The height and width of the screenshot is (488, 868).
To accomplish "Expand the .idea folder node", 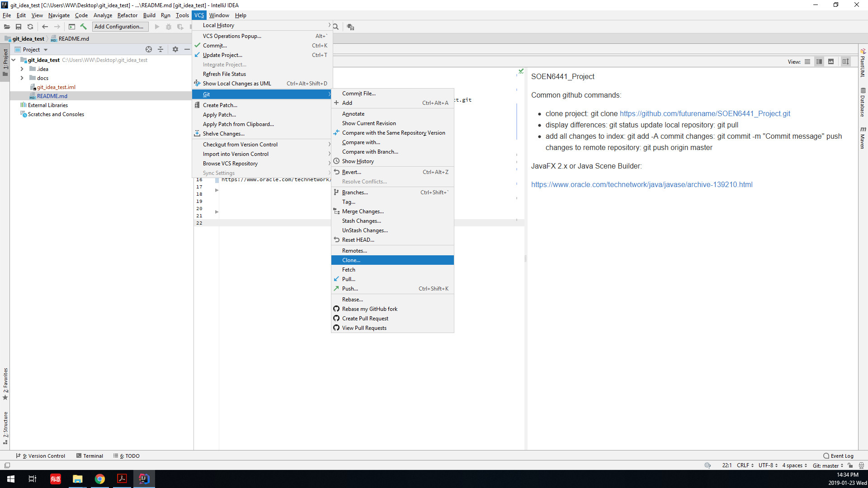I will pyautogui.click(x=22, y=69).
